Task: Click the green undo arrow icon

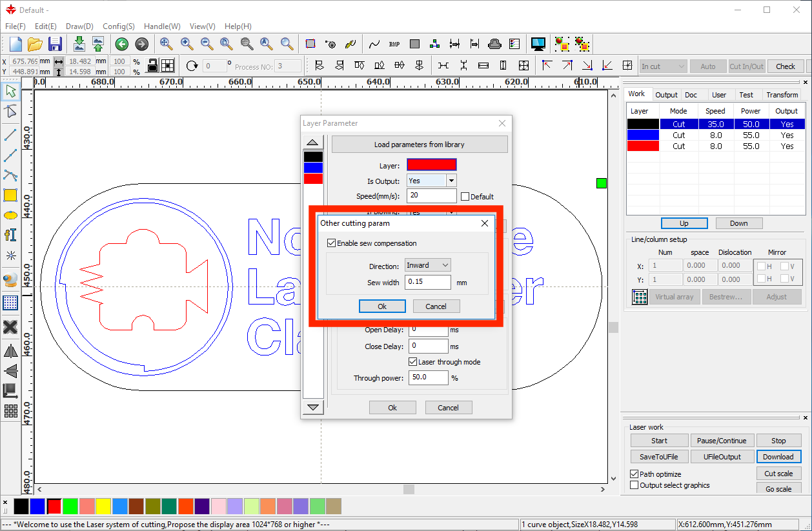Action: click(x=121, y=44)
